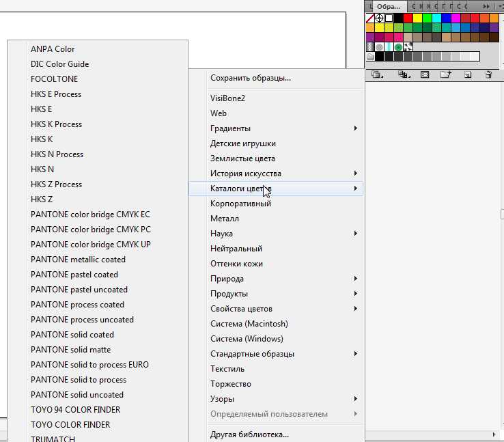Image resolution: width=504 pixels, height=442 pixels.
Task: Click New Color Group folder icon
Action: coord(446,75)
